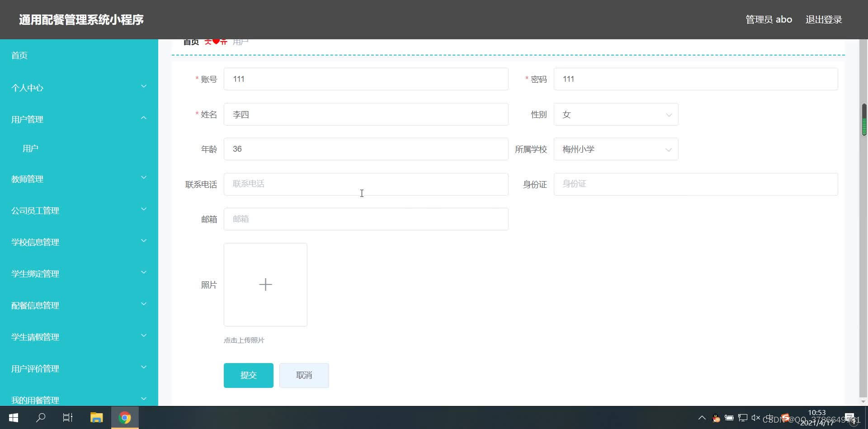Open the Windows Start menu

click(x=14, y=418)
